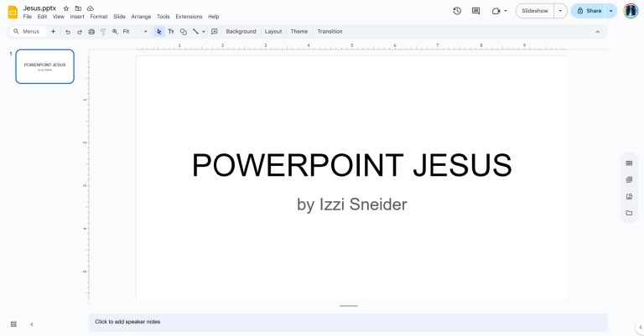The width and height of the screenshot is (644, 336).
Task: Start the Slideshow
Action: [535, 11]
